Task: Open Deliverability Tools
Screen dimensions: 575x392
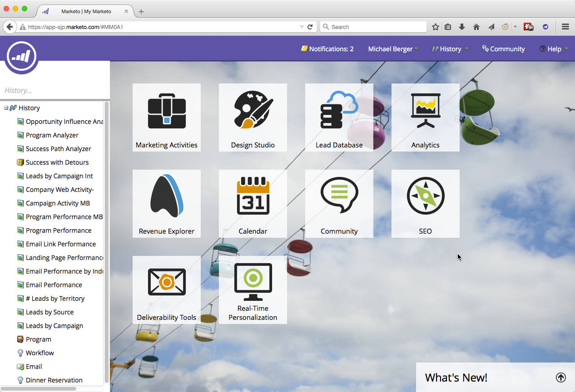Action: pyautogui.click(x=166, y=289)
